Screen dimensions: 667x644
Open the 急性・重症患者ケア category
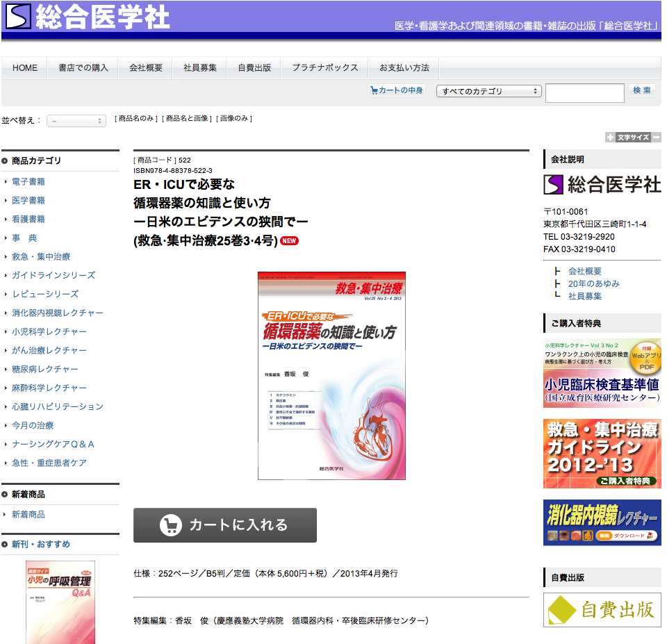tap(49, 463)
